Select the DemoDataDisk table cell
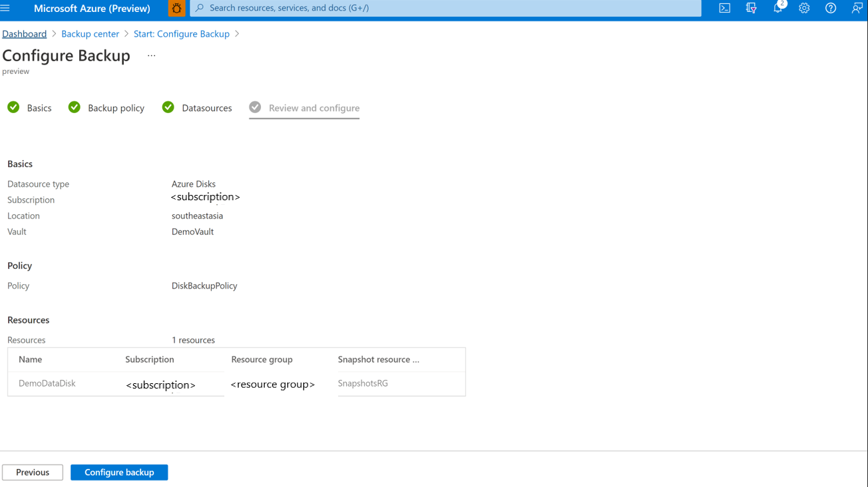This screenshot has height=487, width=868. click(x=47, y=383)
